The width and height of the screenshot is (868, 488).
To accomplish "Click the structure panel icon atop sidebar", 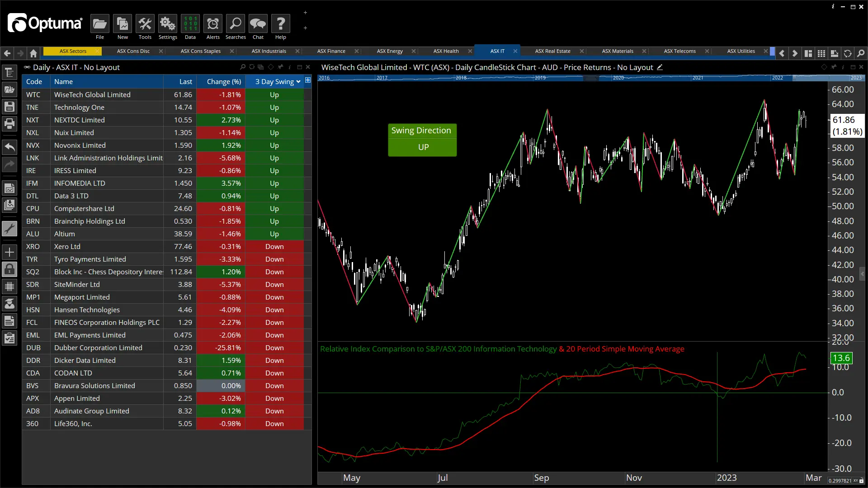I will coord(9,72).
